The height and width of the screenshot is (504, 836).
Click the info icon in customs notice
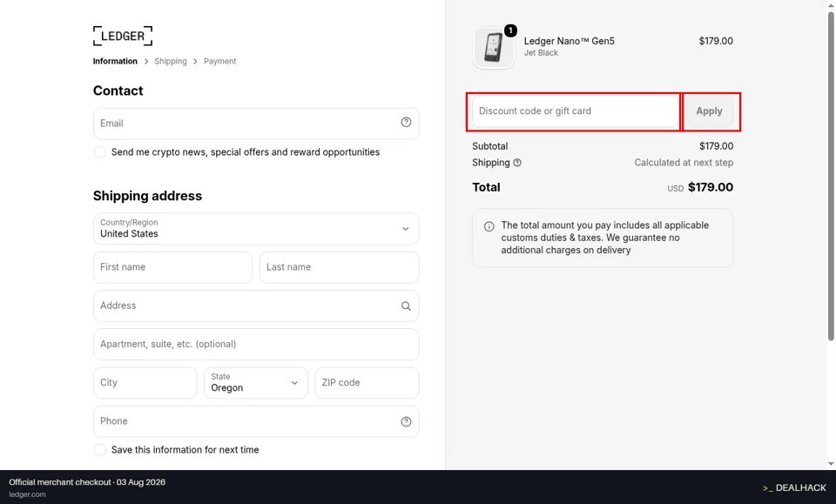coord(489,226)
